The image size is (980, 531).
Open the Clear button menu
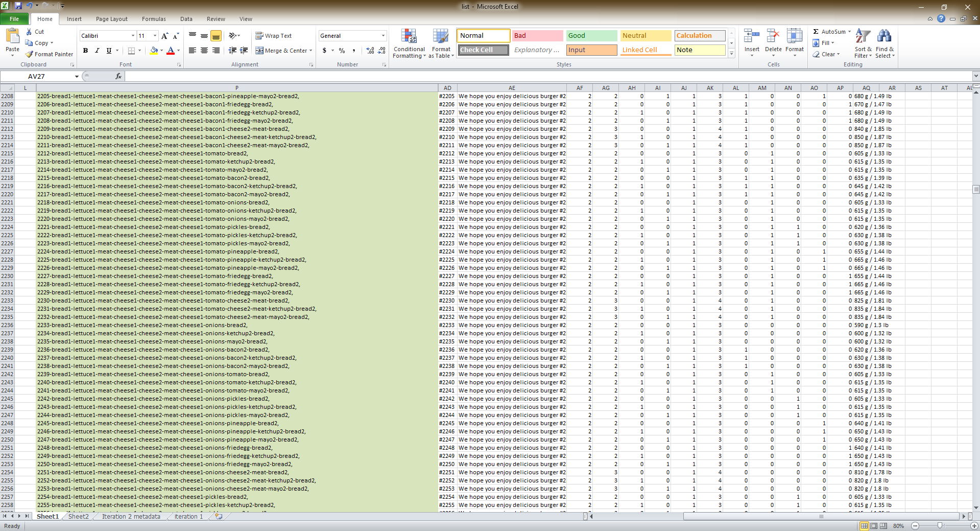pos(826,54)
